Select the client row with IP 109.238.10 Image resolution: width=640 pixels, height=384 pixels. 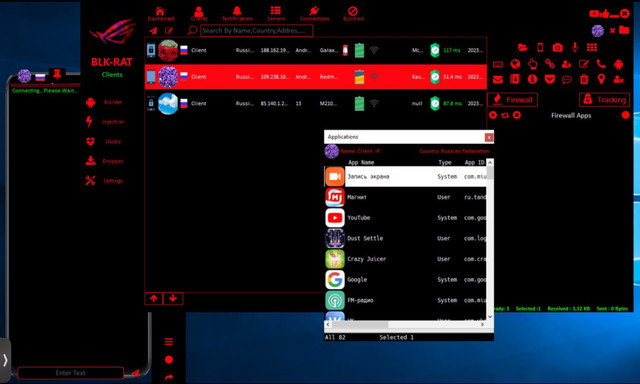316,77
